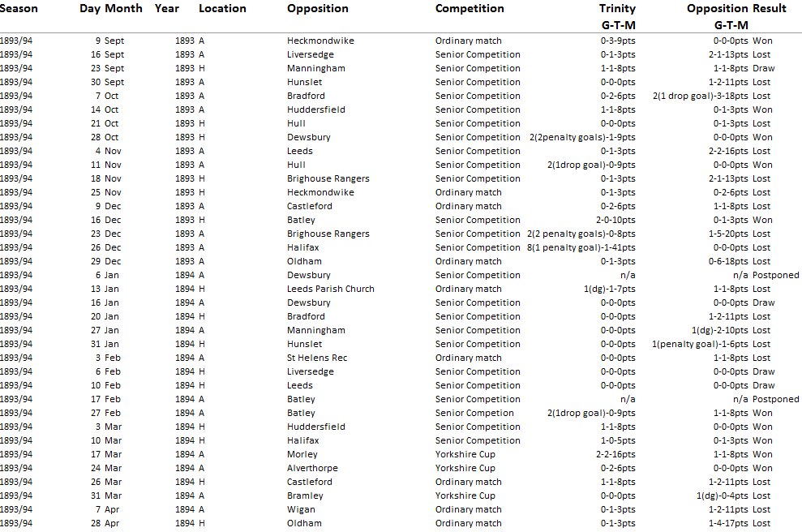This screenshot has width=802, height=532.
Task: Select the 1(penalty goal)-1-6pts opposition score
Action: coord(700,345)
